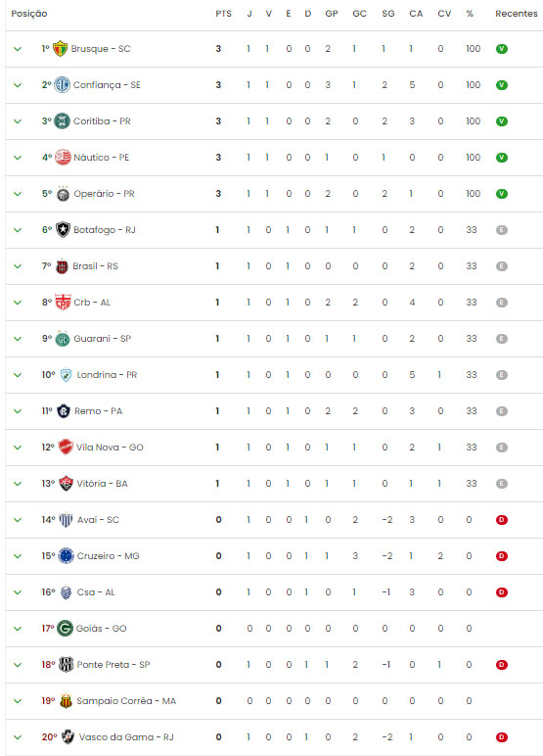Expand the Ponte Preta - SP row

18,665
